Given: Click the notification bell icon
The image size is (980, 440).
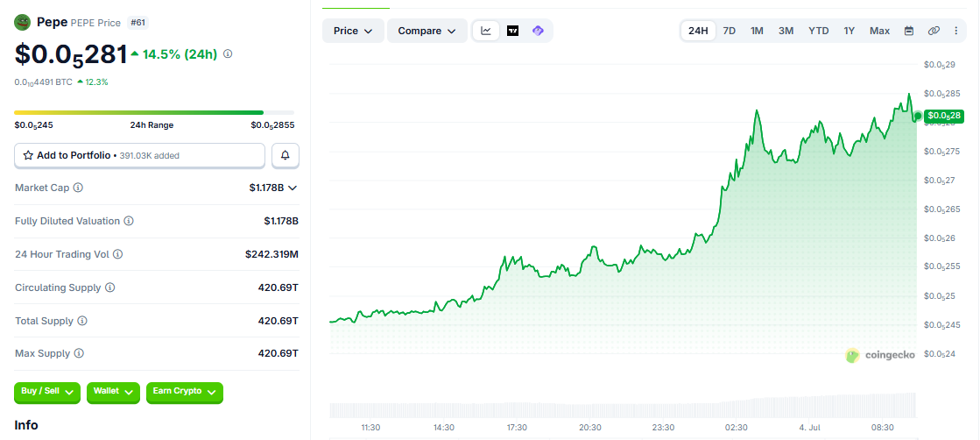Looking at the screenshot, I should click(x=286, y=155).
